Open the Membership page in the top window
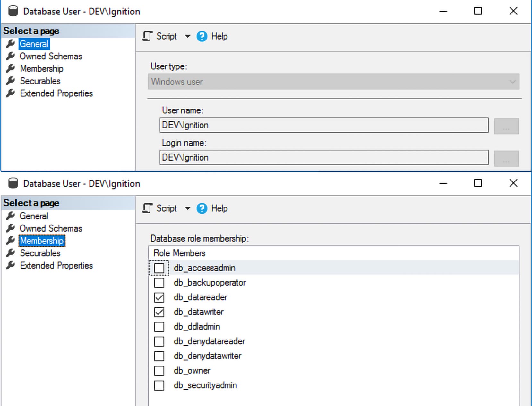 coord(41,69)
